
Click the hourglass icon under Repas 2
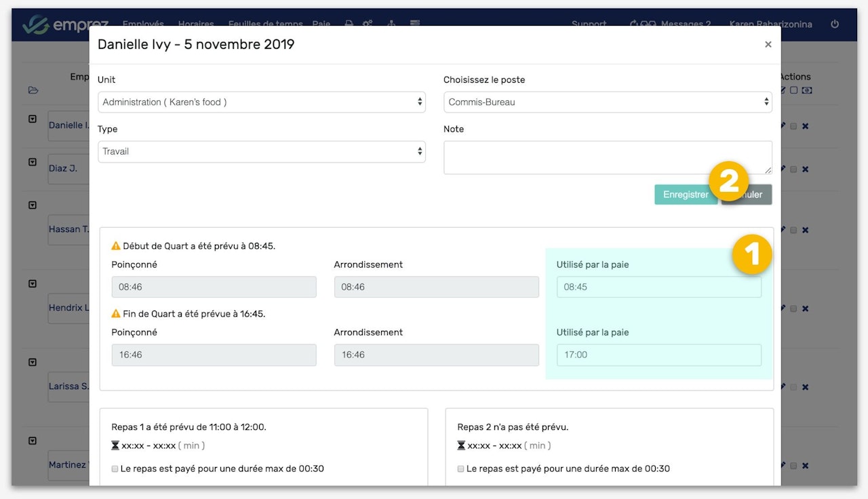(461, 445)
